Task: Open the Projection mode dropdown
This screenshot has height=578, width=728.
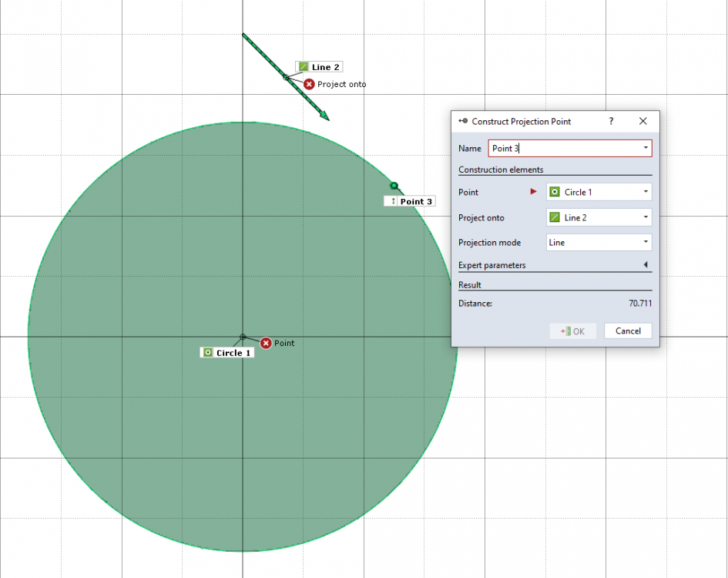Action: point(646,242)
